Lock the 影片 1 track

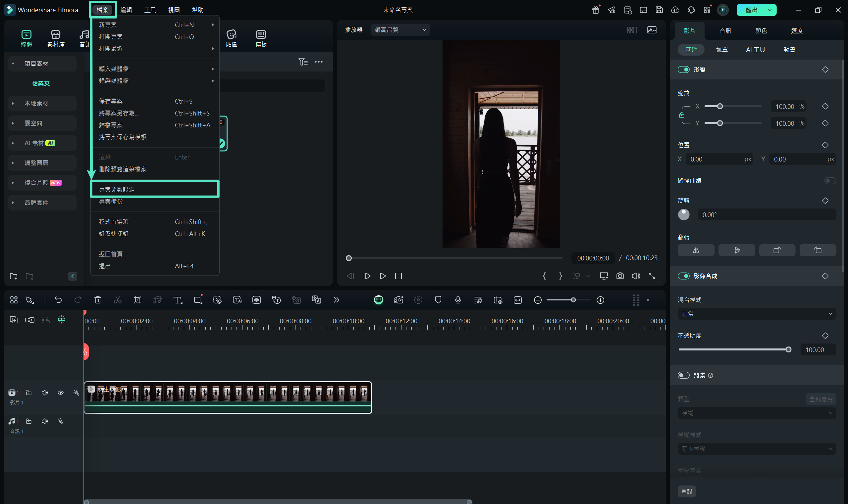(x=29, y=393)
